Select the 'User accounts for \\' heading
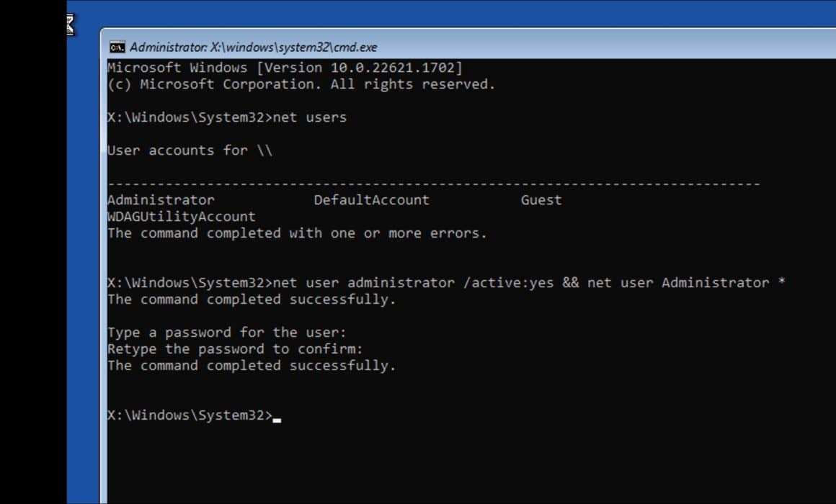 [x=191, y=150]
